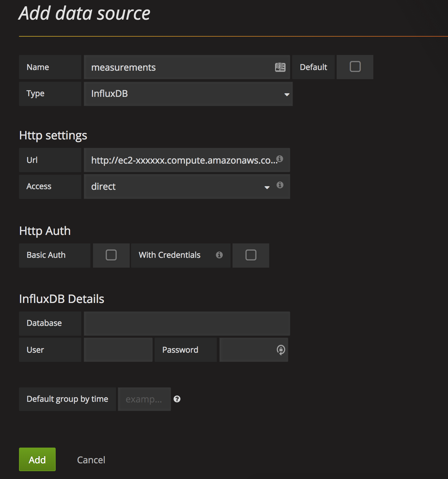Click the info icon beside the Access dropdown

[280, 185]
